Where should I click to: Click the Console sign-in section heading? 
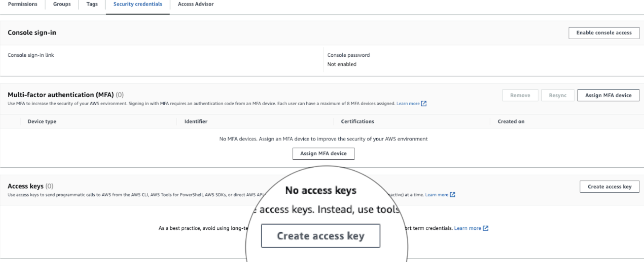point(32,33)
